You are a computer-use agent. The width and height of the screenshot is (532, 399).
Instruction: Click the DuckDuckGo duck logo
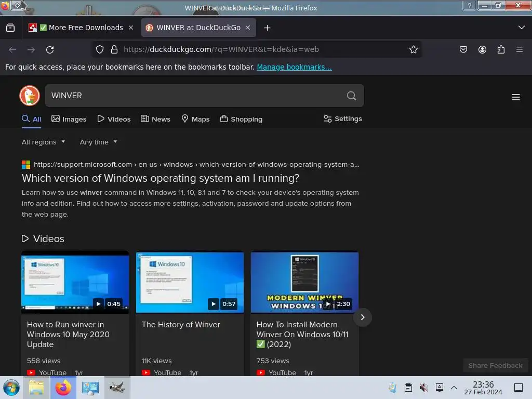click(x=30, y=96)
